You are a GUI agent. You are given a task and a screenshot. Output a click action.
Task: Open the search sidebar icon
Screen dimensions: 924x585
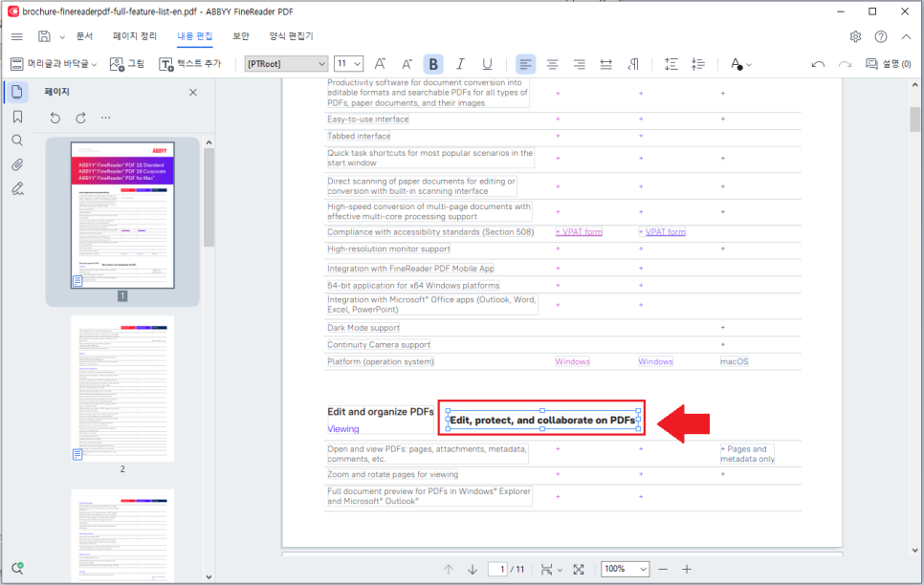point(17,141)
